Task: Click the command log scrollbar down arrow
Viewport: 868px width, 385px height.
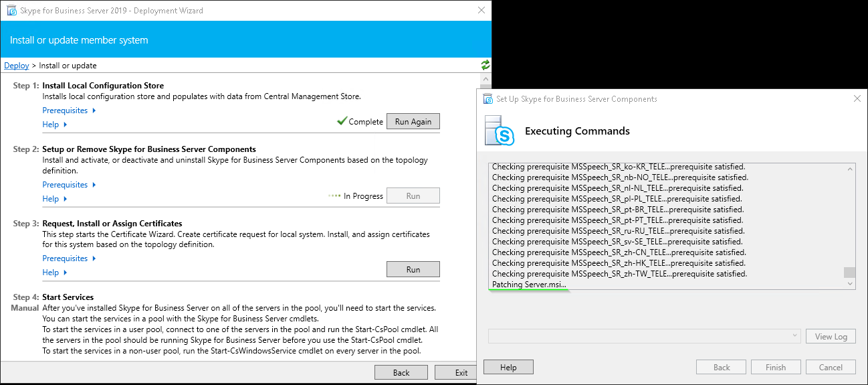Action: pos(850,284)
